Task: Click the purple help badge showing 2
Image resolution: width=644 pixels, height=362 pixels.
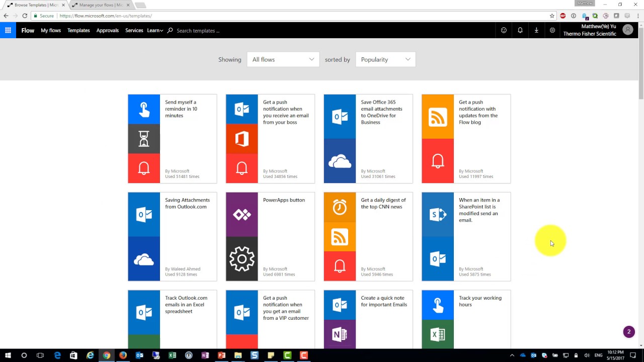Action: click(x=628, y=332)
